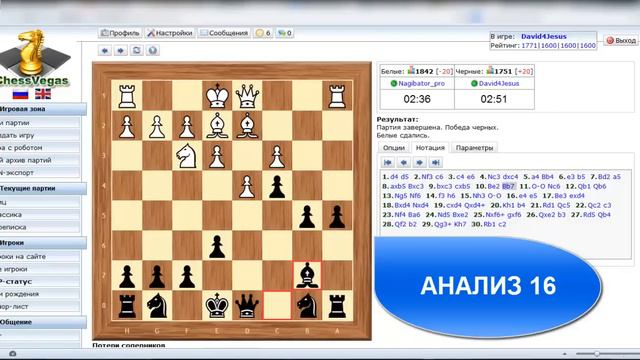Click the refresh board icon
Image resolution: width=640 pixels, height=360 pixels.
coord(136,50)
